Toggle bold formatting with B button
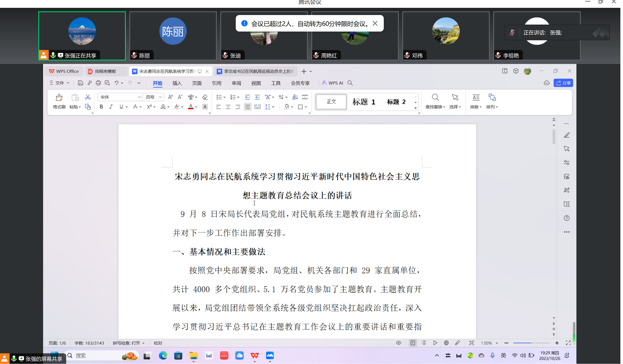The height and width of the screenshot is (364, 623). (x=101, y=107)
